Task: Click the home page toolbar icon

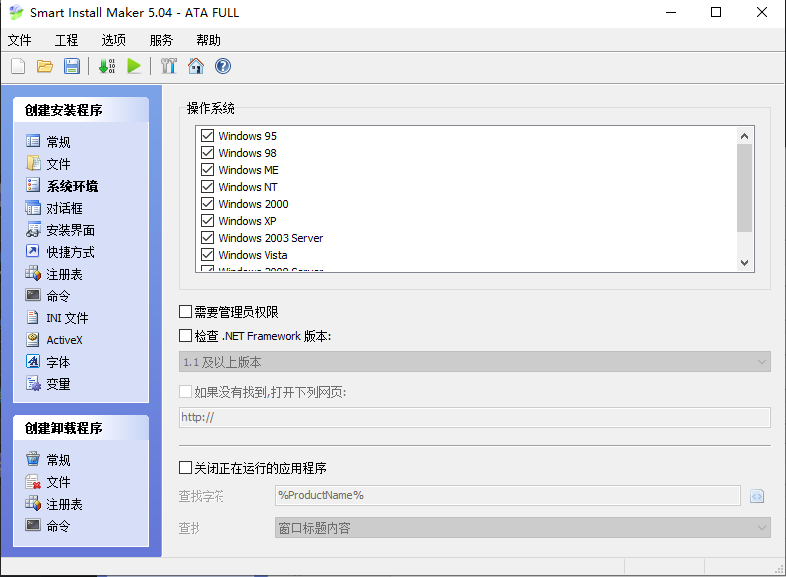Action: (x=196, y=66)
